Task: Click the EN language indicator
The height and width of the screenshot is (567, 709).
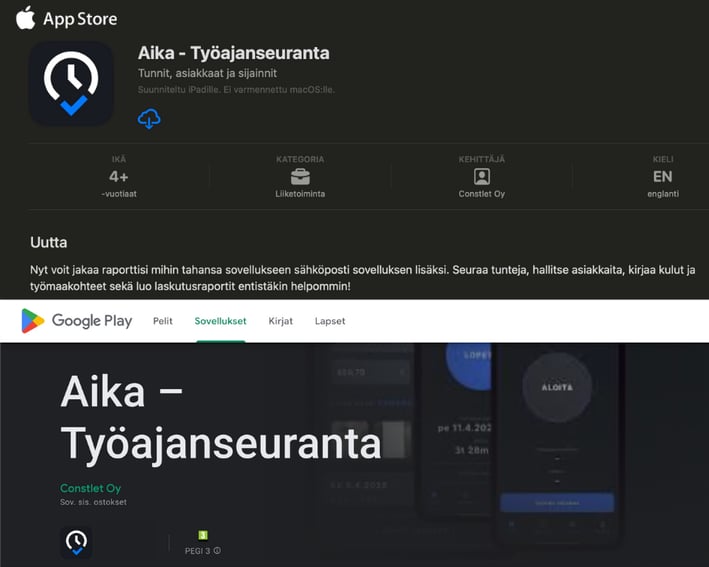Action: tap(662, 176)
